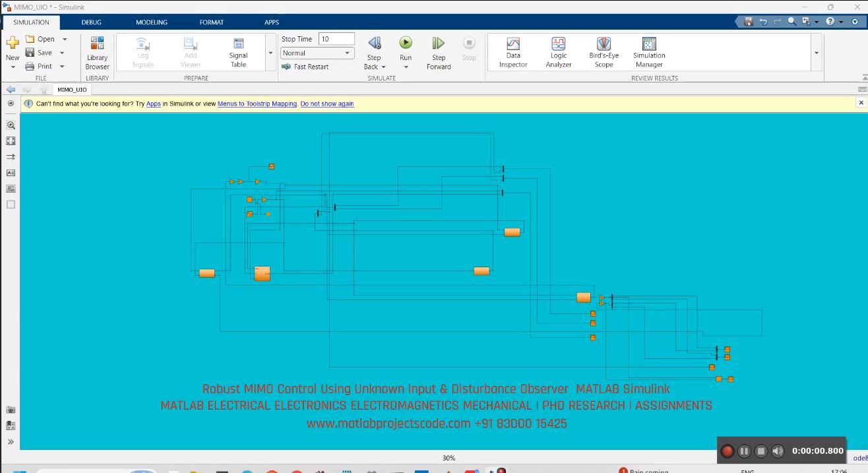
Task: Expand the left palette with double chevron
Action: coord(11,442)
